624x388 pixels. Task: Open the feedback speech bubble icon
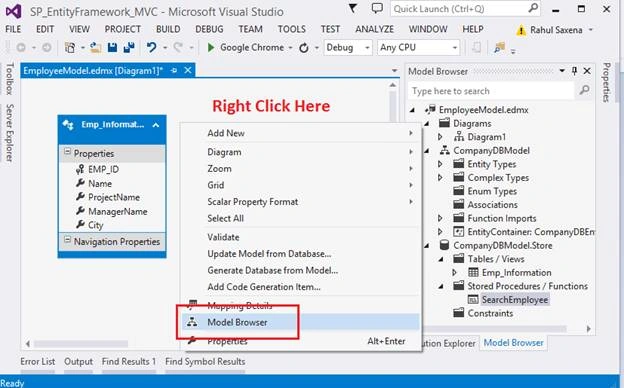pyautogui.click(x=377, y=8)
